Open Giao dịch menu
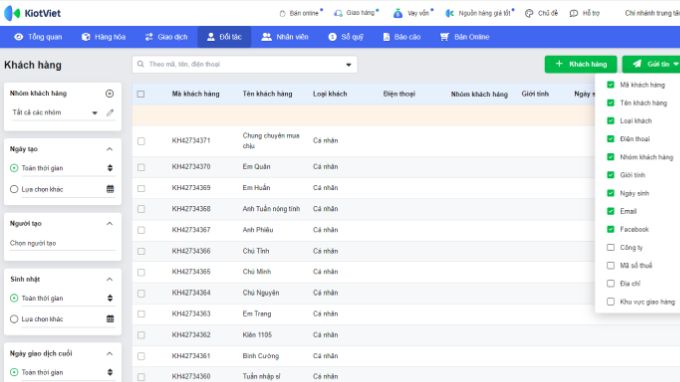Screen dimensions: 680x382 click(166, 37)
